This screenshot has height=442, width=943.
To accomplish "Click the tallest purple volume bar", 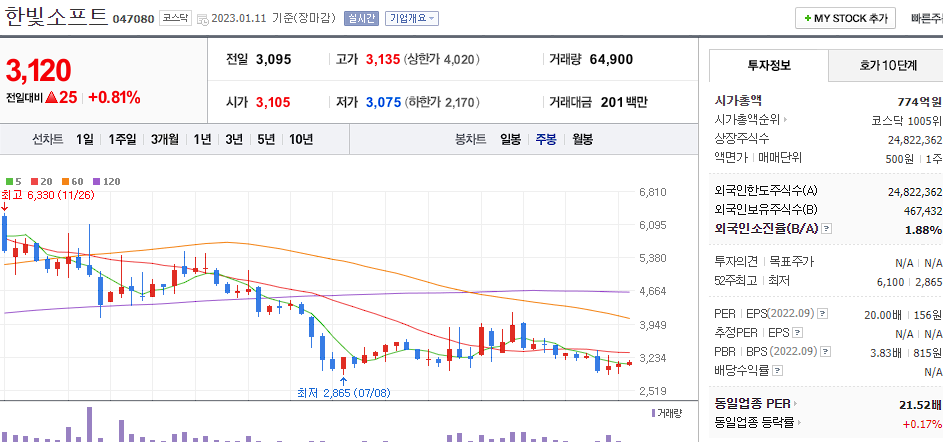I will tap(89, 425).
